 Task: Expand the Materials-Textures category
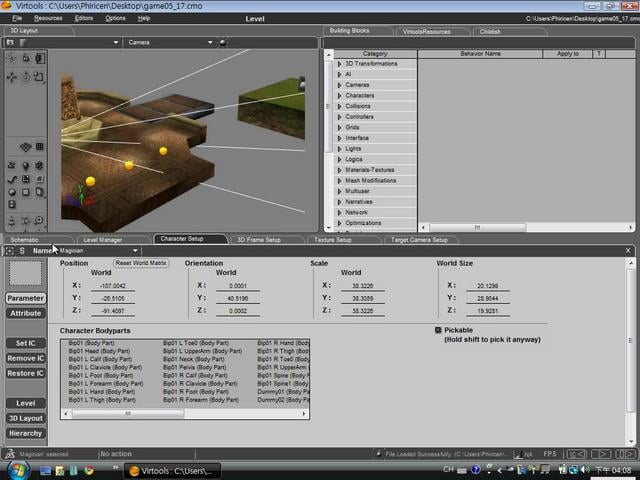340,170
